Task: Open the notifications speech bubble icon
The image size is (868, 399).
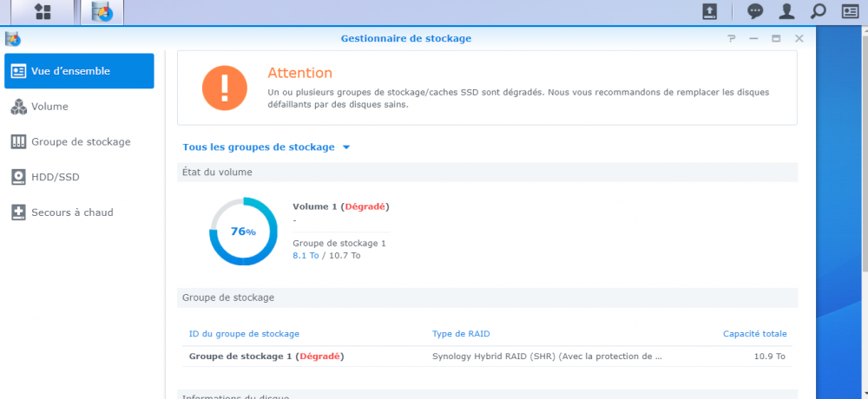Action: click(x=756, y=12)
